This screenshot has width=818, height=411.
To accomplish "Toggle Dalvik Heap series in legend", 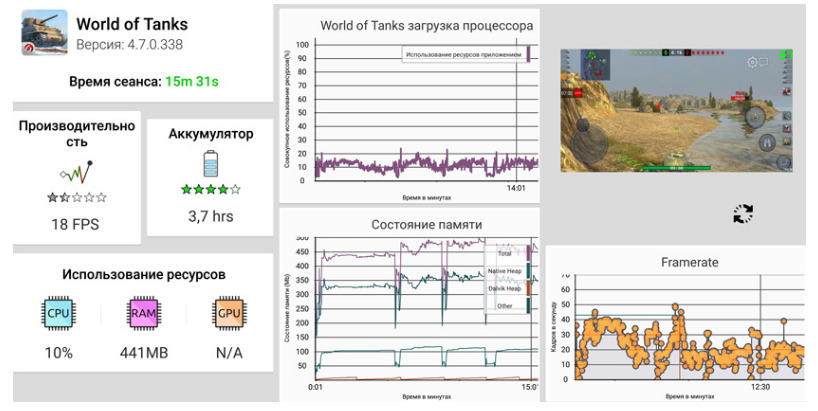I will click(503, 288).
